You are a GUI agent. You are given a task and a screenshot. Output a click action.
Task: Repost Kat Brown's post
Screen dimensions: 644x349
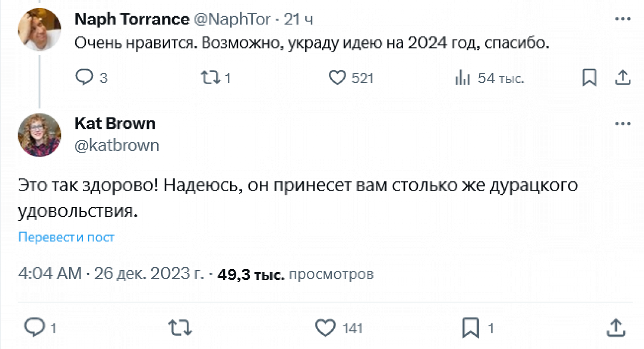pyautogui.click(x=179, y=328)
